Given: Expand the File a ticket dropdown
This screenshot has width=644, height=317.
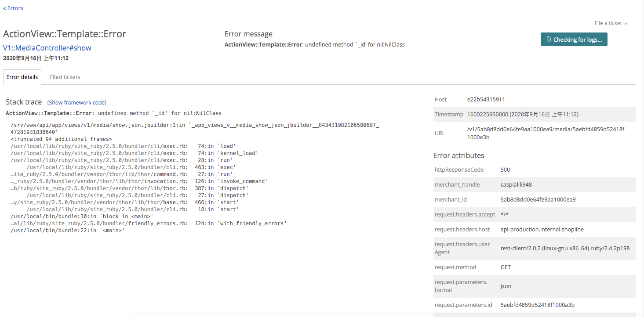Looking at the screenshot, I should pyautogui.click(x=611, y=23).
